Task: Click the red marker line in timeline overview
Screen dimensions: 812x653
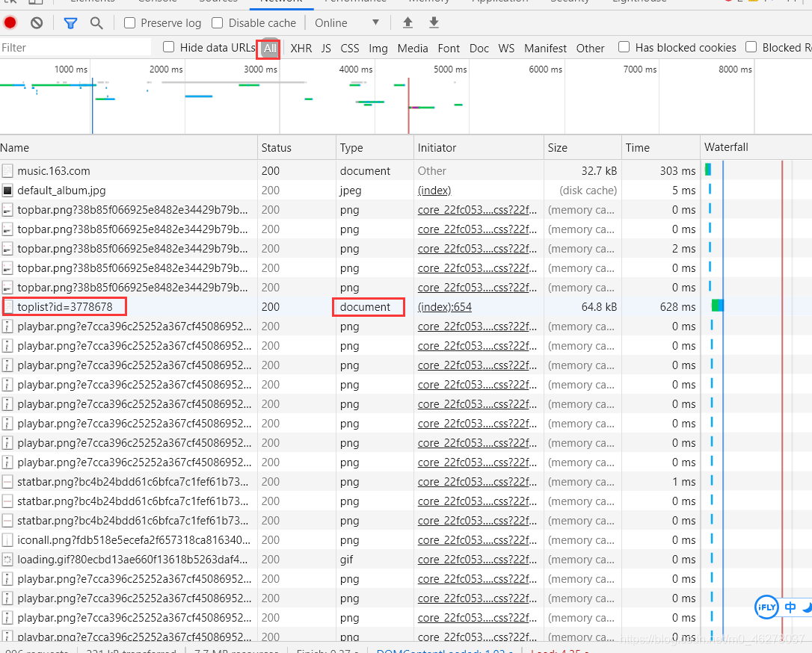Action: [408, 105]
